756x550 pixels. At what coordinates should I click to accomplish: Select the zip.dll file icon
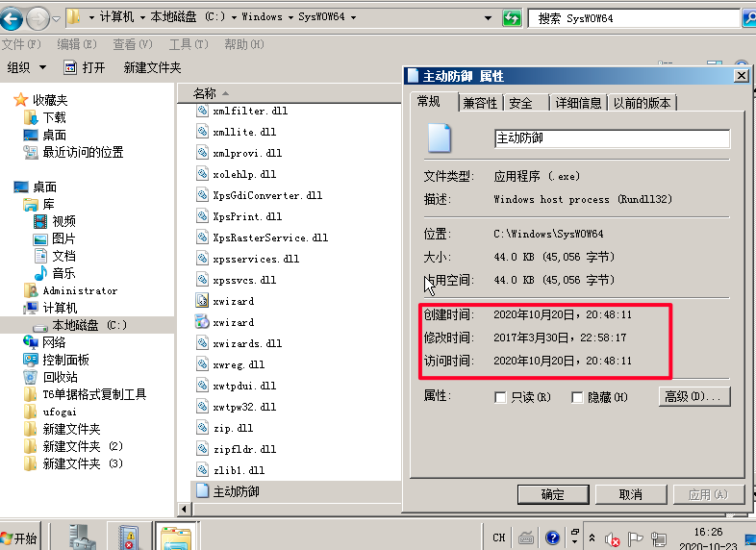click(202, 428)
